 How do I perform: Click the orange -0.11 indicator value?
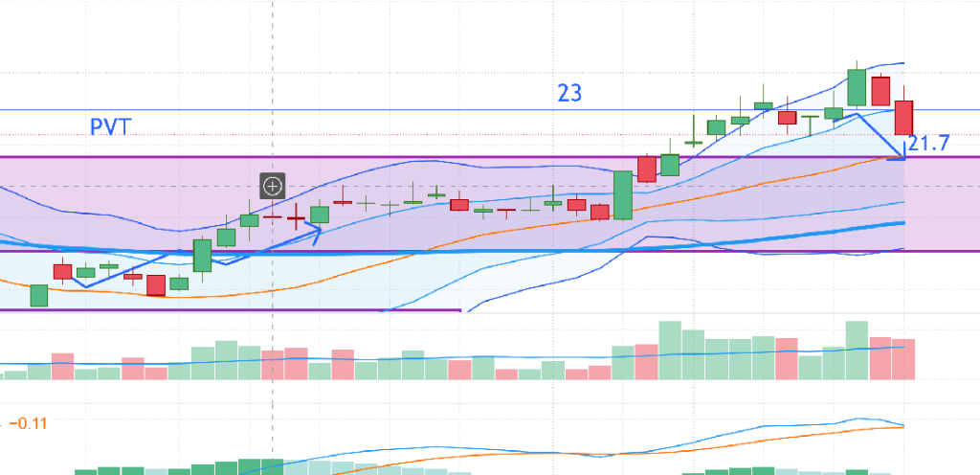click(x=28, y=423)
